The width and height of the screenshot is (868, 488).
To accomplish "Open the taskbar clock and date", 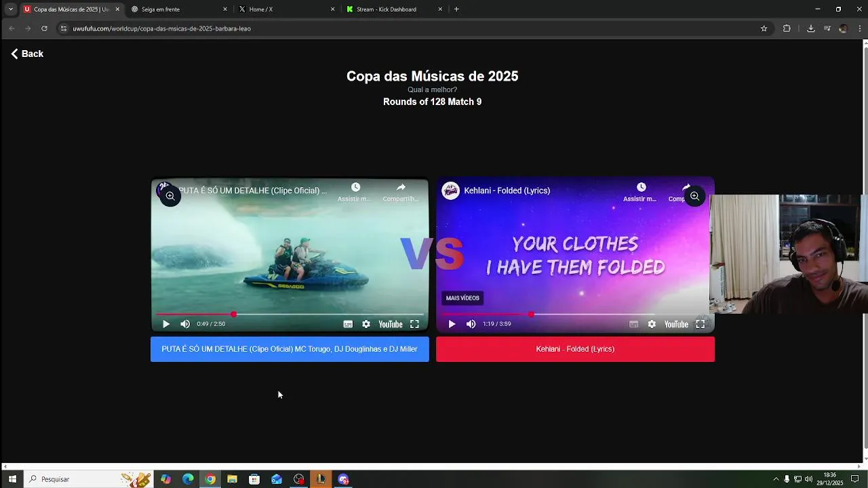I will (x=829, y=479).
